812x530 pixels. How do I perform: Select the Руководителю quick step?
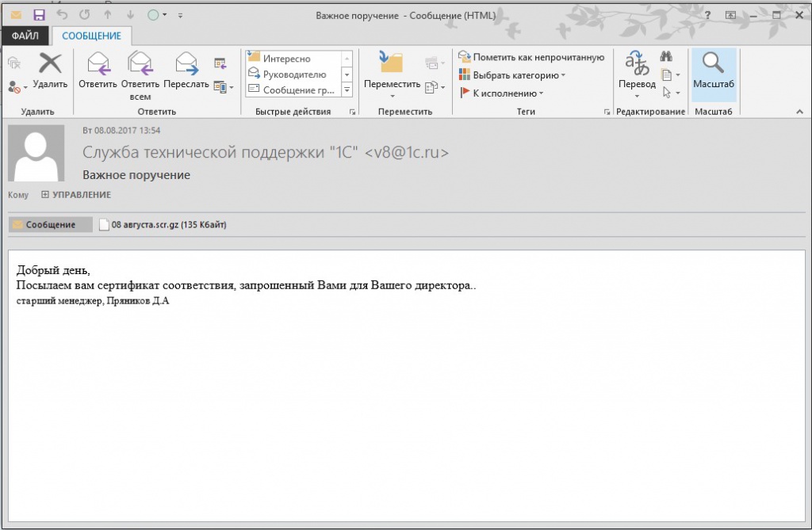click(293, 74)
